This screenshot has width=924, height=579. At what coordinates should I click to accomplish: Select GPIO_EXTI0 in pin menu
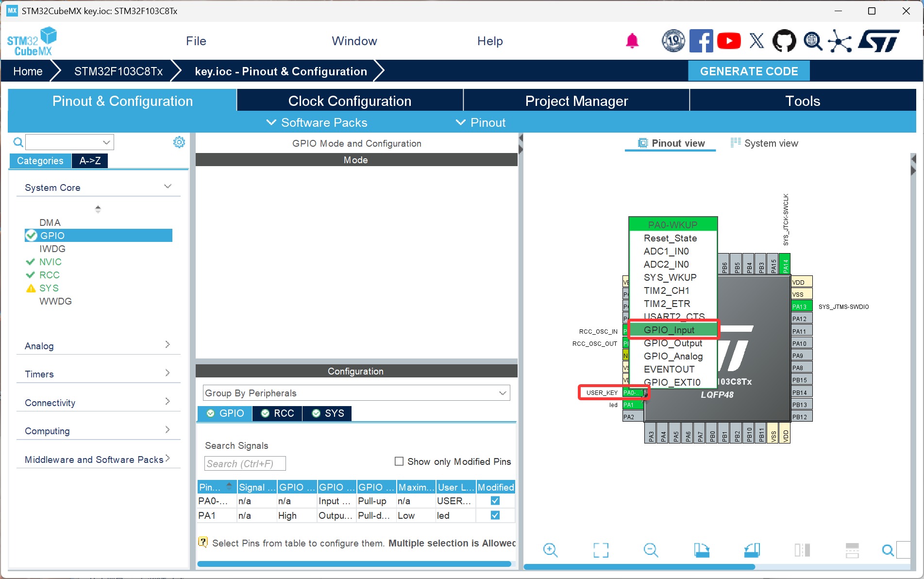673,382
